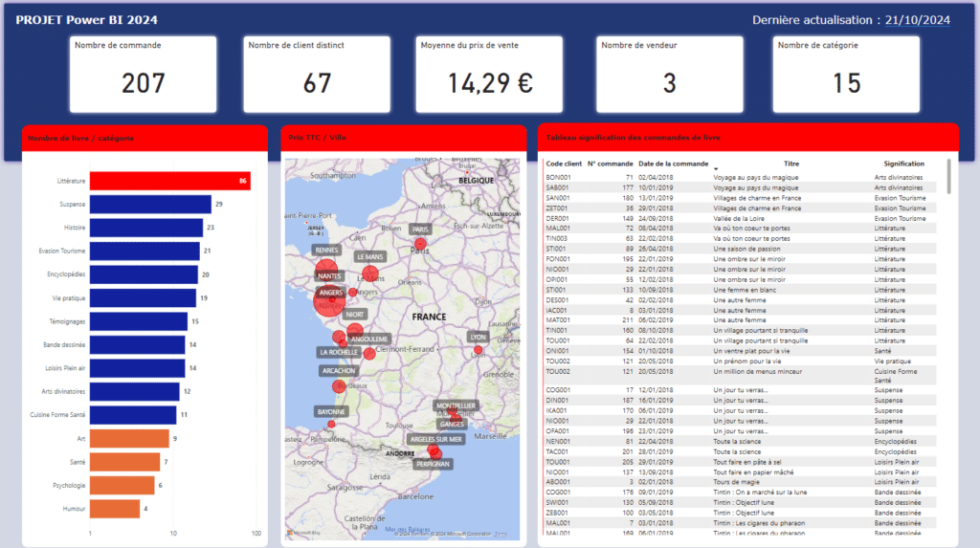The image size is (980, 548).
Task: Sort by Signification column header
Action: [903, 164]
